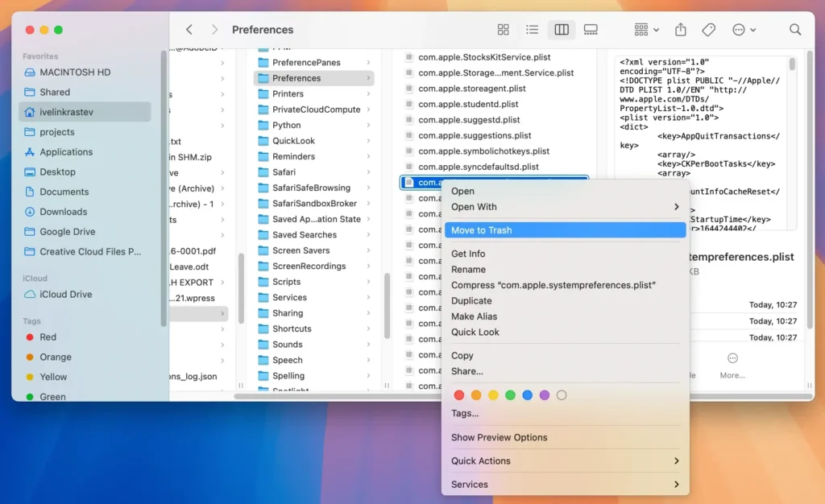The height and width of the screenshot is (504, 825).
Task: Switch to Icon view in the toolbar
Action: click(503, 29)
